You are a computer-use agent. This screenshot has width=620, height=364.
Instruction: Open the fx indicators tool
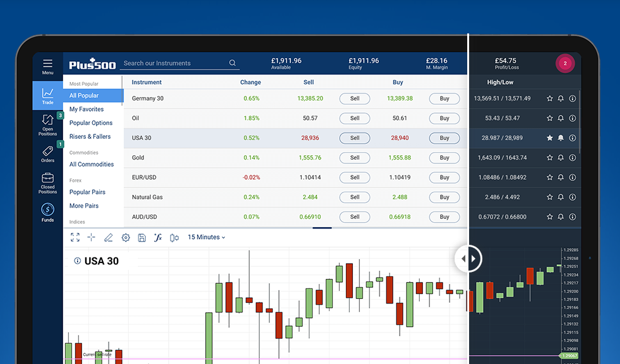(158, 237)
